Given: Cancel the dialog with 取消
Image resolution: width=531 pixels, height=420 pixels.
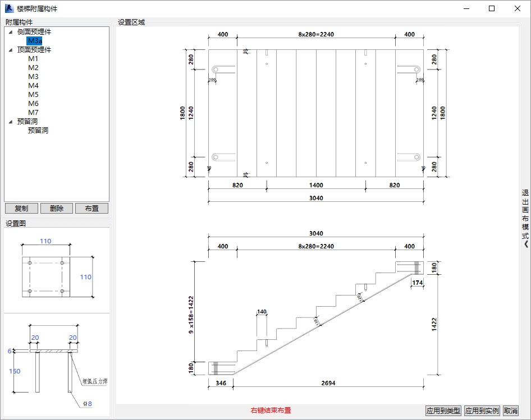Looking at the screenshot, I should tap(511, 411).
